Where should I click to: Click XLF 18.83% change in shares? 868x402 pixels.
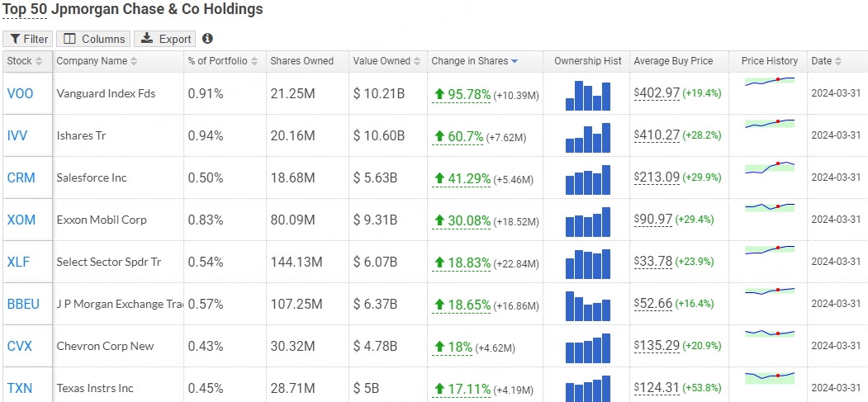click(461, 262)
